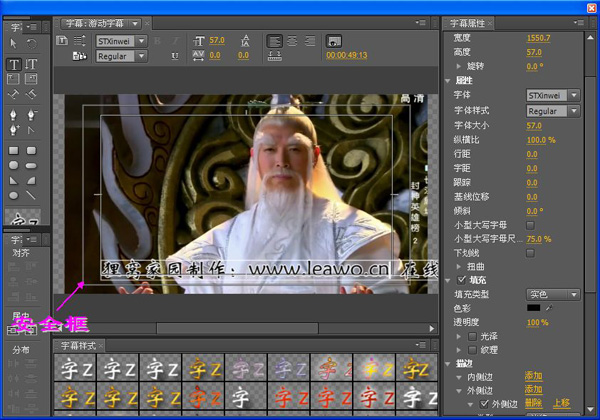The image size is (600, 420).
Task: Click the 纵横比 100.0 % value
Action: (541, 140)
